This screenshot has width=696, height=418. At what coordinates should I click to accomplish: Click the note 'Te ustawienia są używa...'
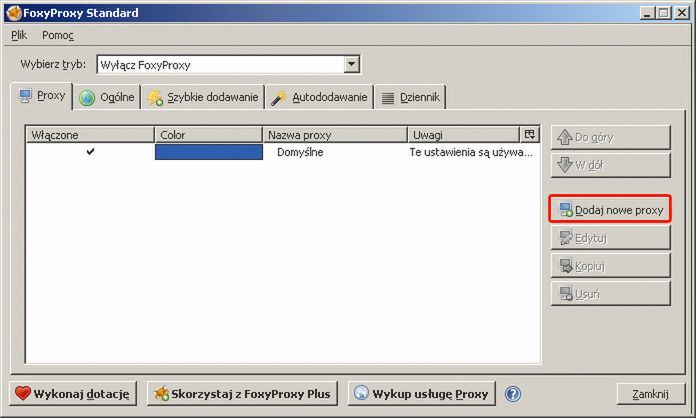(471, 152)
